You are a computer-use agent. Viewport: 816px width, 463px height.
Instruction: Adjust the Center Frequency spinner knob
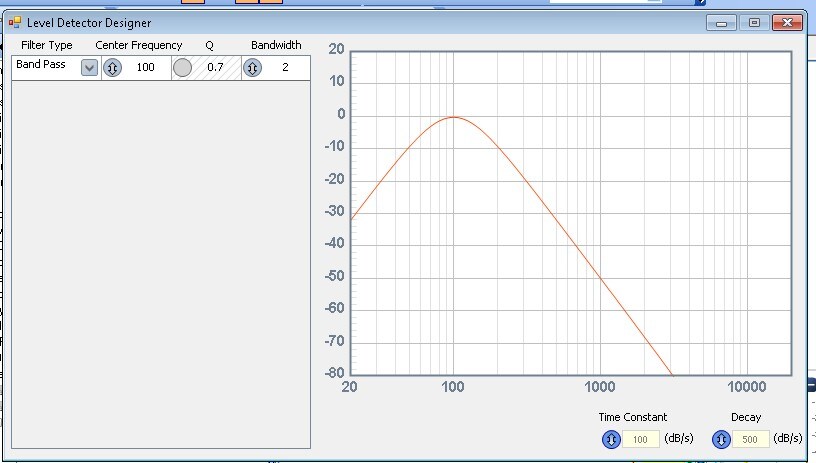coord(112,68)
